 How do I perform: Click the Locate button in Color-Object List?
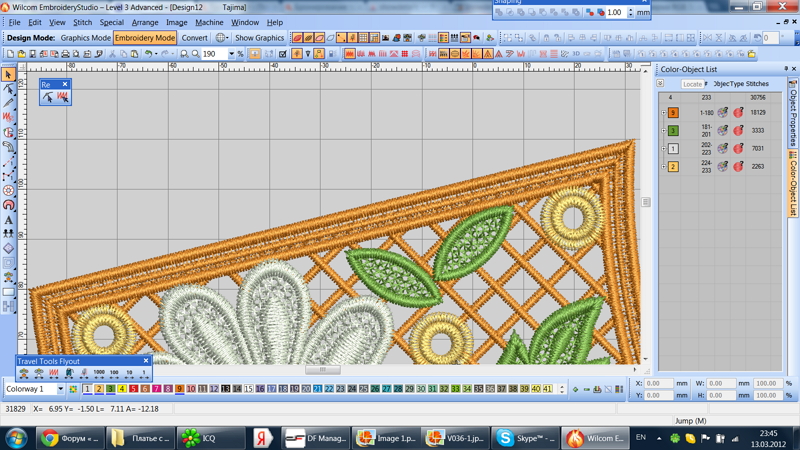click(692, 84)
